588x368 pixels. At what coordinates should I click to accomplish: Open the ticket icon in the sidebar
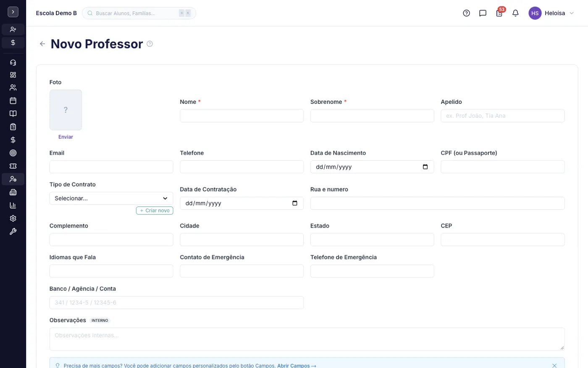point(13,166)
